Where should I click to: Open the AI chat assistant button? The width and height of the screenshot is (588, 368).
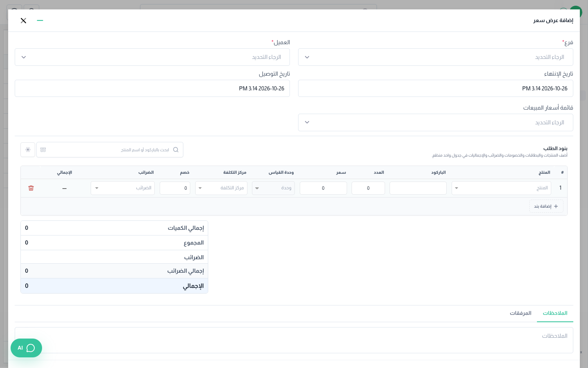[x=26, y=348]
